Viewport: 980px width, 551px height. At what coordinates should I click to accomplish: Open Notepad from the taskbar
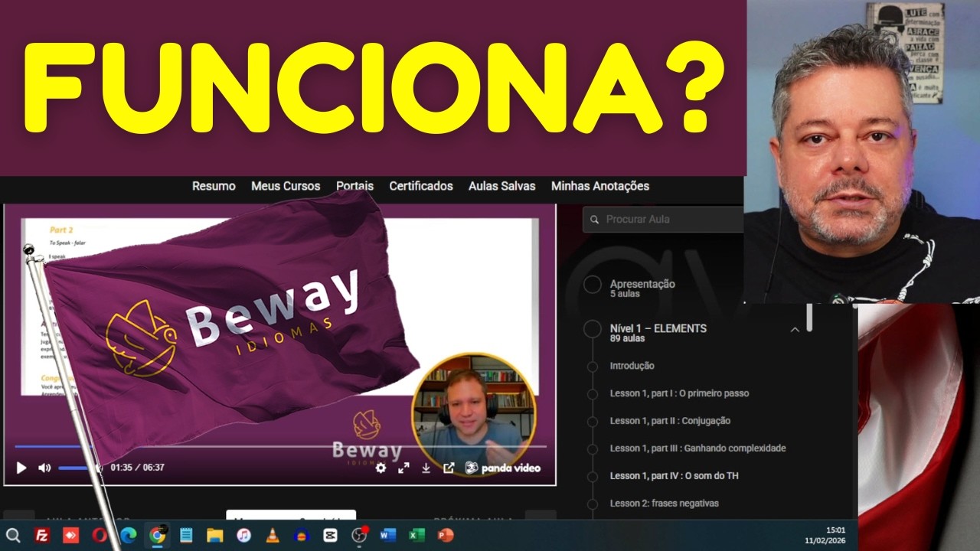pyautogui.click(x=186, y=535)
